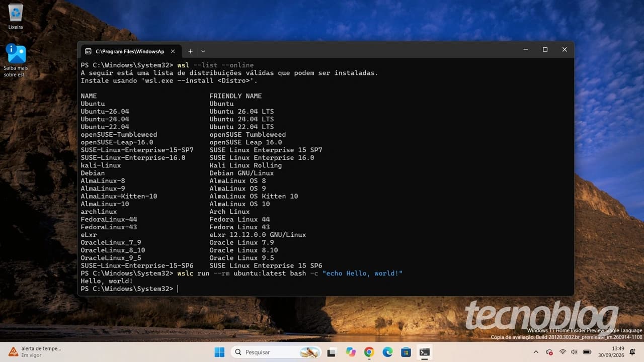Click the empty PowerShell prompt on the last line
The image size is (644, 362).
click(129, 289)
